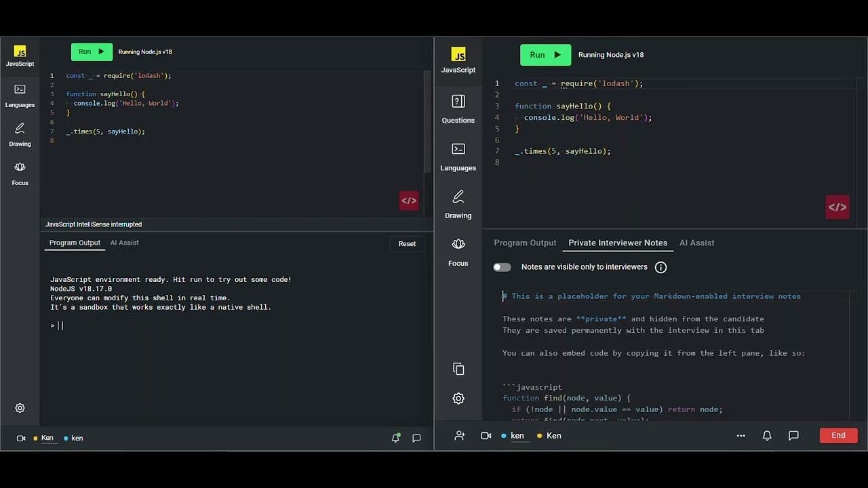Enable Focus mode in right pane sidebar

pos(458,251)
